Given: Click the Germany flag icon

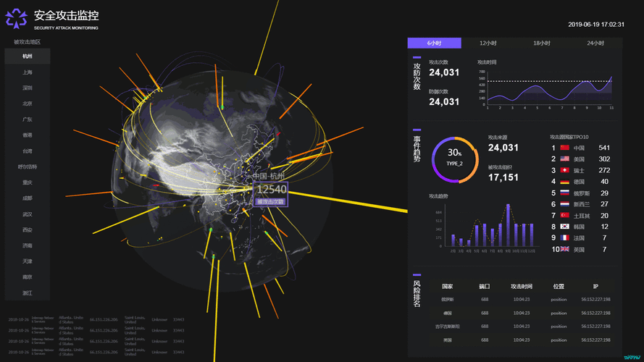Looking at the screenshot, I should coord(565,182).
